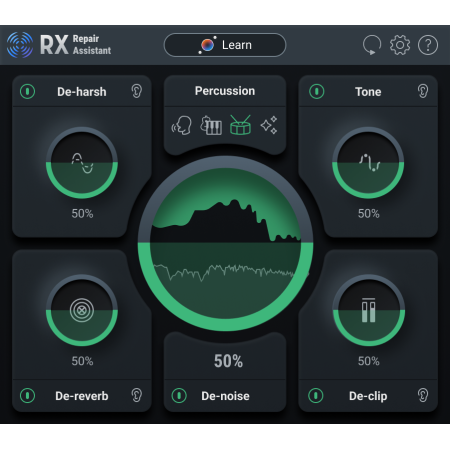
Task: Solo De-harsh with its ear icon
Action: (x=137, y=91)
